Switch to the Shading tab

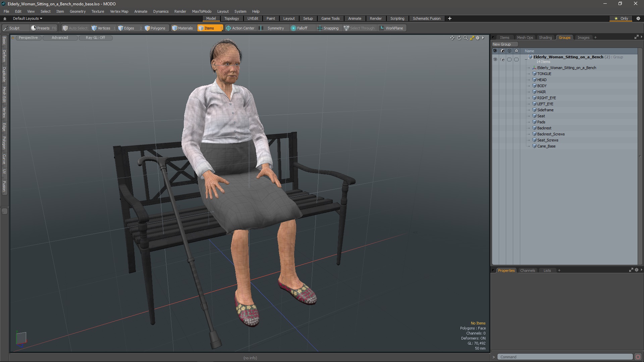click(545, 38)
